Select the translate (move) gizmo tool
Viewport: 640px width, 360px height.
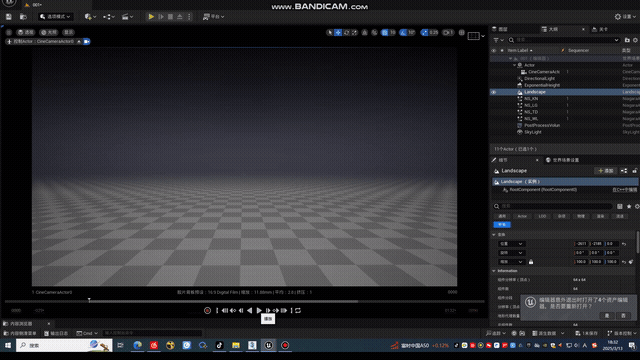tap(338, 33)
